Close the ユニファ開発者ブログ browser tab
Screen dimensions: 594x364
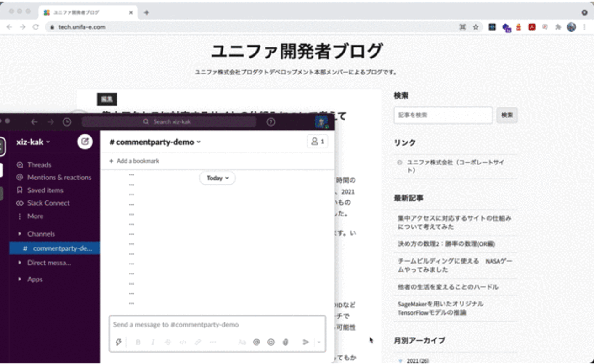(x=131, y=12)
